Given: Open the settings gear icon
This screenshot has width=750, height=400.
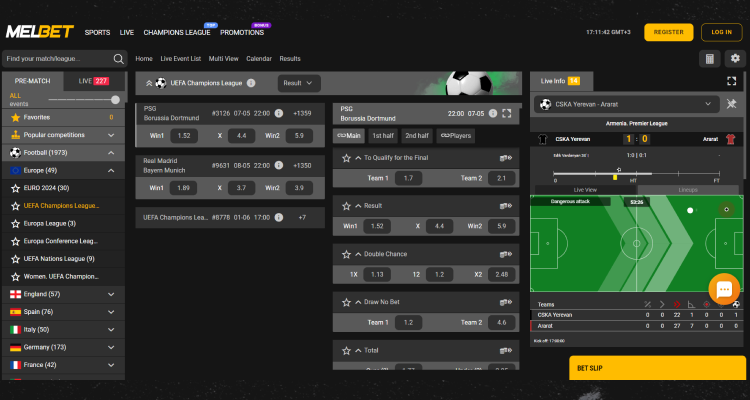Looking at the screenshot, I should pos(735,59).
